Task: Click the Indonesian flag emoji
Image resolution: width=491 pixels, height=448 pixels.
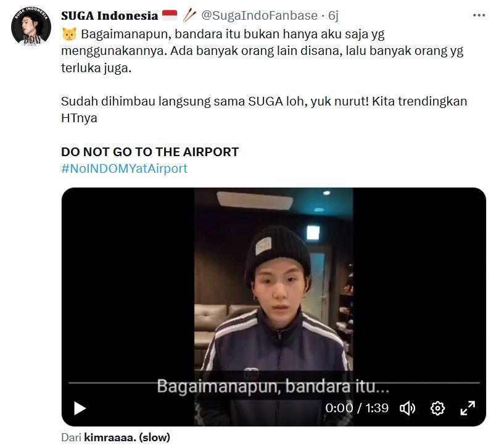Action: click(x=170, y=15)
